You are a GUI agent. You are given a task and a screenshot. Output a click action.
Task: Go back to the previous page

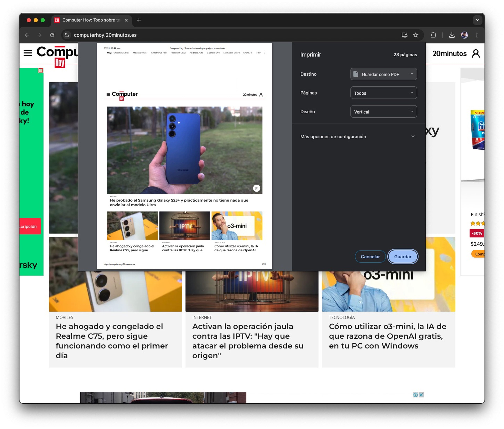pyautogui.click(x=27, y=35)
